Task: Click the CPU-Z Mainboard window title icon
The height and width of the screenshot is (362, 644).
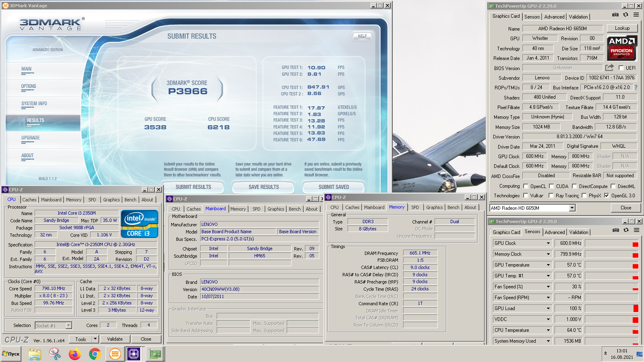Action: tap(170, 199)
